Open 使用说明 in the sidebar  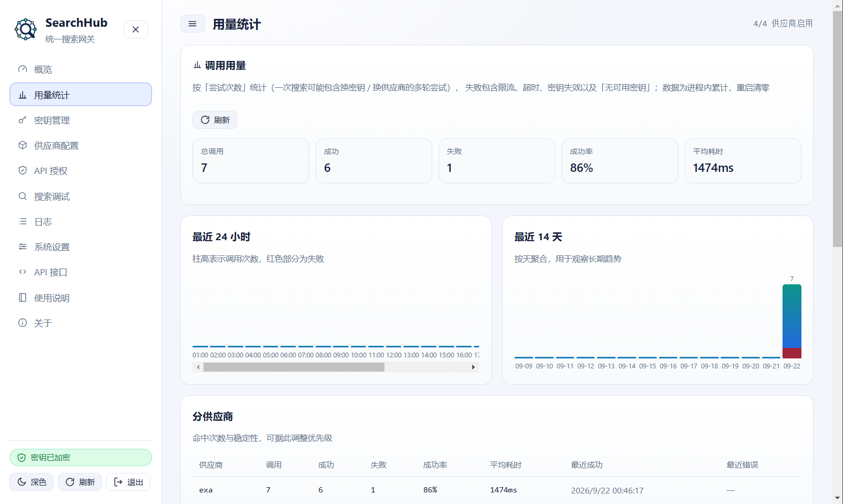coord(80,298)
